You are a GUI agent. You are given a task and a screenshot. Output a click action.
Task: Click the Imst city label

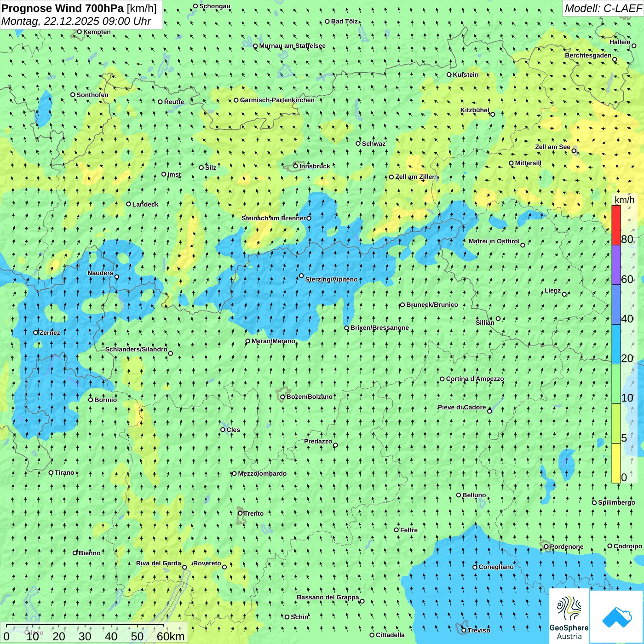coord(174,174)
